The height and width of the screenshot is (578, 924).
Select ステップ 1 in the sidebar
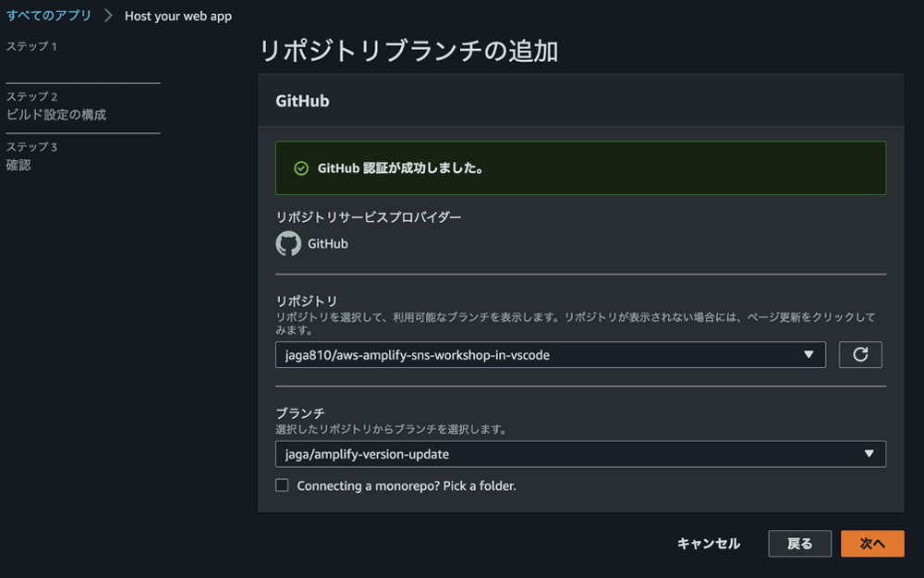[x=31, y=46]
